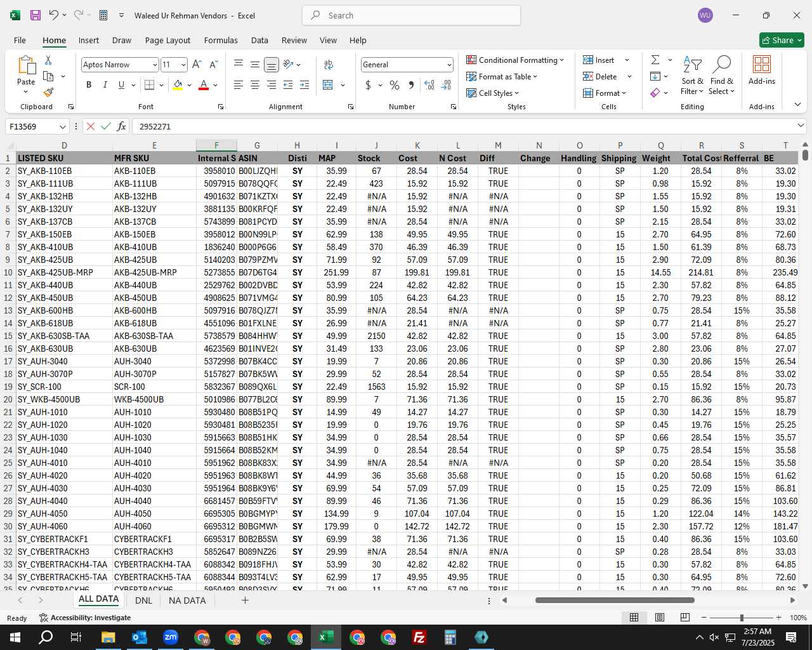Click the Increase Font Size icon
This screenshot has height=650, width=812.
tap(197, 65)
